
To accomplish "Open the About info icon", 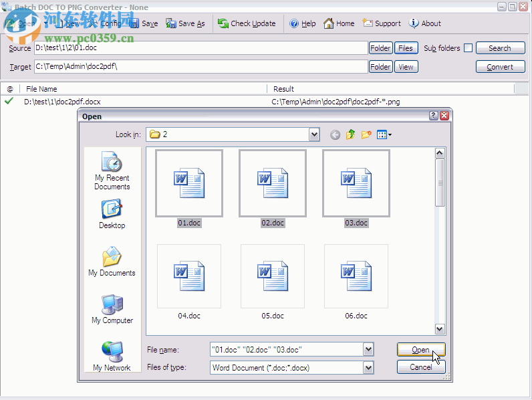I will [413, 23].
